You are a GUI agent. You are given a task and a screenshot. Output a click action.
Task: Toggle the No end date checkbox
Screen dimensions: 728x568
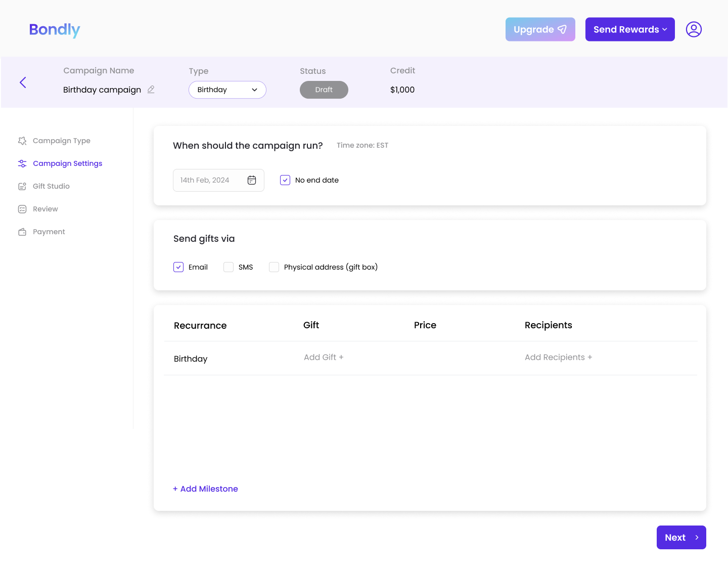click(285, 180)
